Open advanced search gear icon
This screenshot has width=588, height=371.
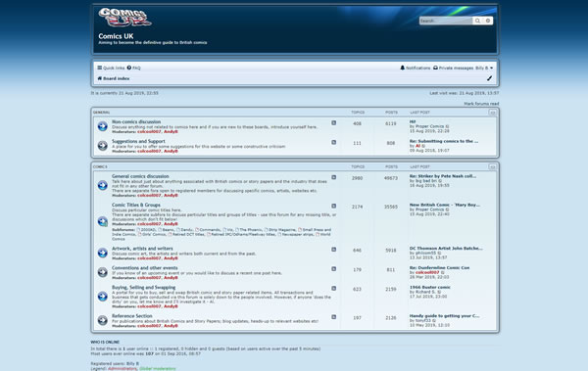[488, 21]
